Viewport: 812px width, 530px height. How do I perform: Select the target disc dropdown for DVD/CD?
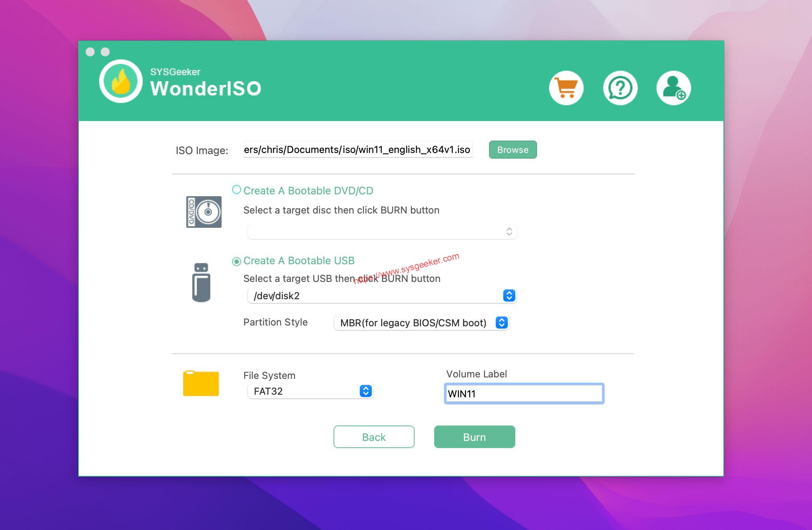point(382,232)
